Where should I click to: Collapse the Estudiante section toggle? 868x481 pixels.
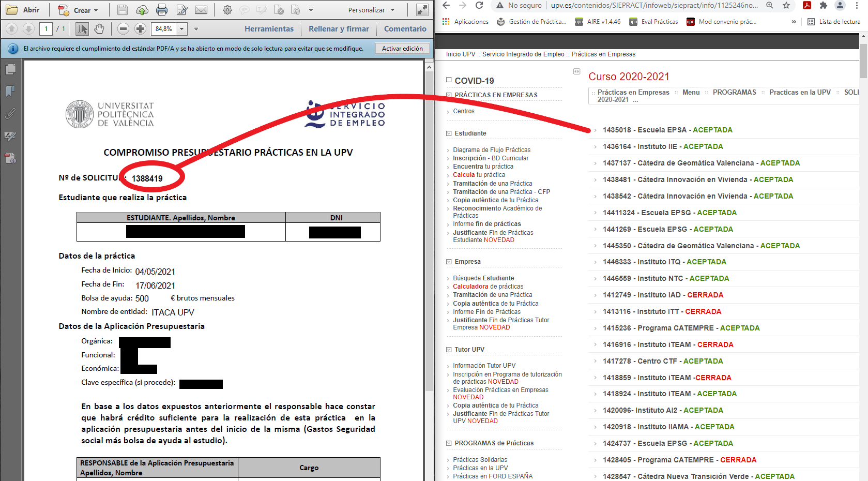pyautogui.click(x=449, y=133)
